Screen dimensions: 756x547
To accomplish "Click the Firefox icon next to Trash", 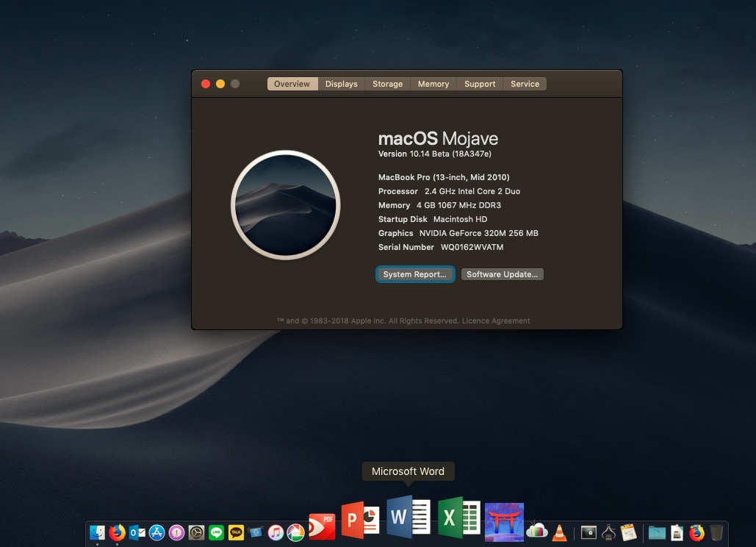I will (696, 532).
